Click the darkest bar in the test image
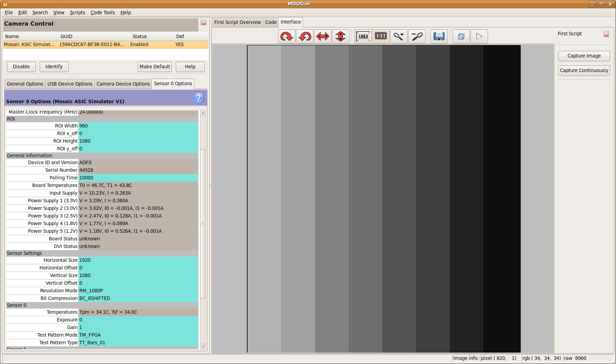 (502, 199)
